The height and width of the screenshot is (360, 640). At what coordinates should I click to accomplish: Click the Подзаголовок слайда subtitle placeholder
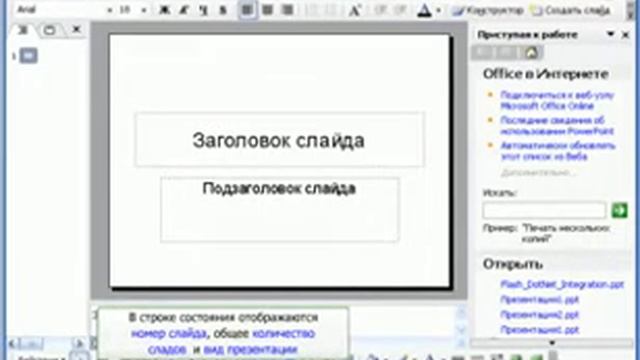pos(280,210)
